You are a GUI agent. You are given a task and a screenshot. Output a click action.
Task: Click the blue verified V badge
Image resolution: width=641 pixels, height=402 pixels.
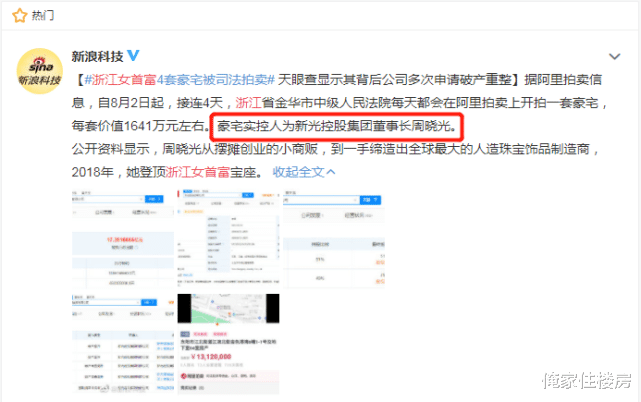(133, 55)
